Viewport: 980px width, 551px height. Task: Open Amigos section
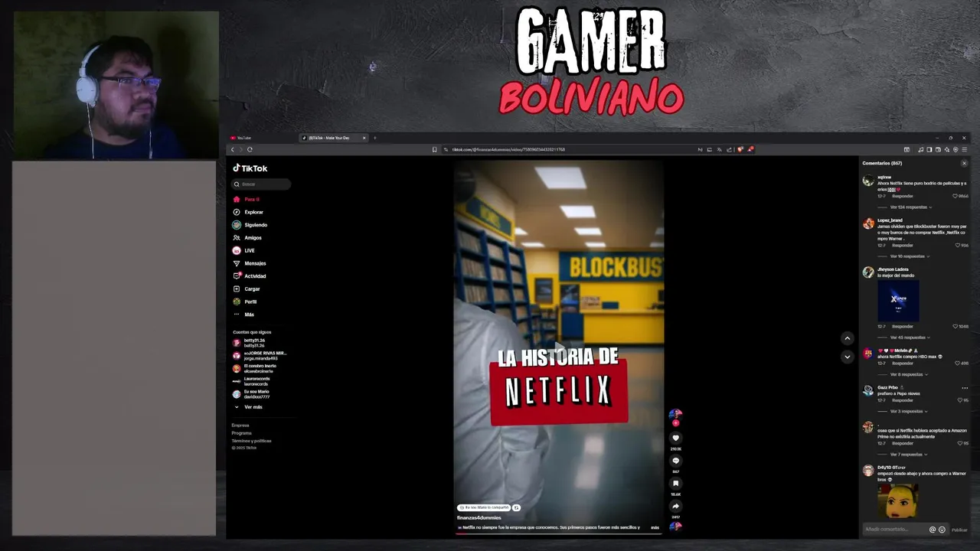pyautogui.click(x=247, y=238)
